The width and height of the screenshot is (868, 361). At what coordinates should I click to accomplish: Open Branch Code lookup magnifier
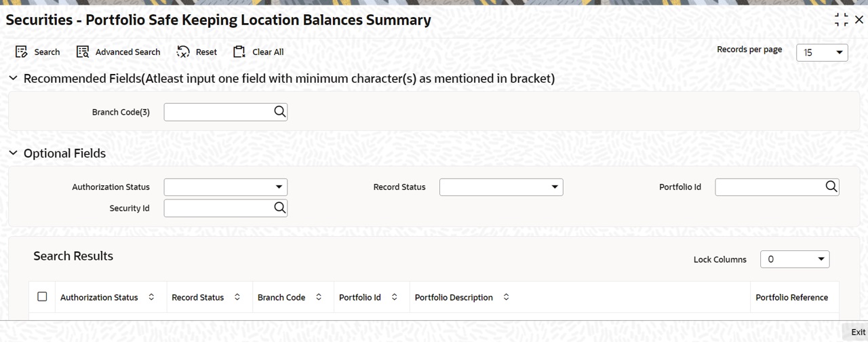(279, 112)
